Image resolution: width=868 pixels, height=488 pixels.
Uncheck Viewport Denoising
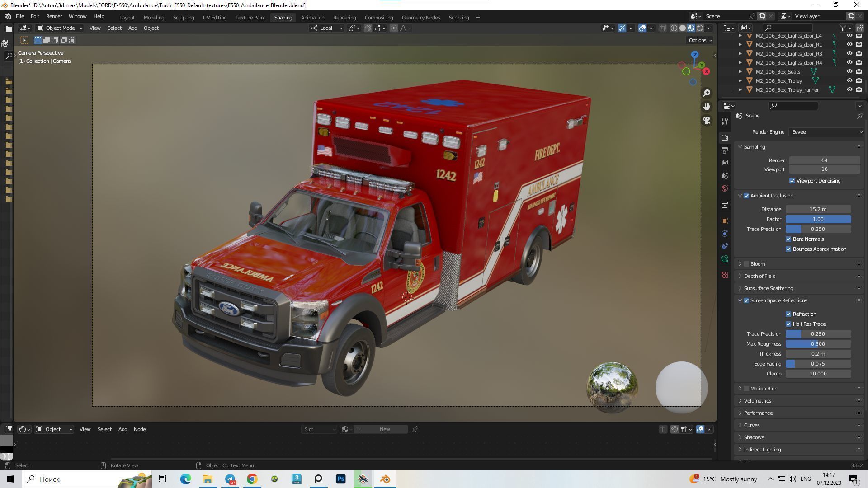pos(792,181)
